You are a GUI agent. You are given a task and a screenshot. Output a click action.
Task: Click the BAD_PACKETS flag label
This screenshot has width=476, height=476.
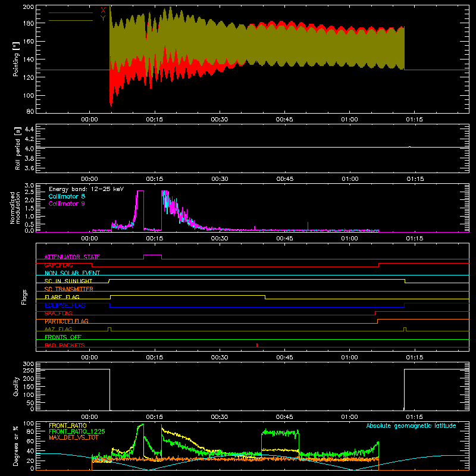[65, 345]
